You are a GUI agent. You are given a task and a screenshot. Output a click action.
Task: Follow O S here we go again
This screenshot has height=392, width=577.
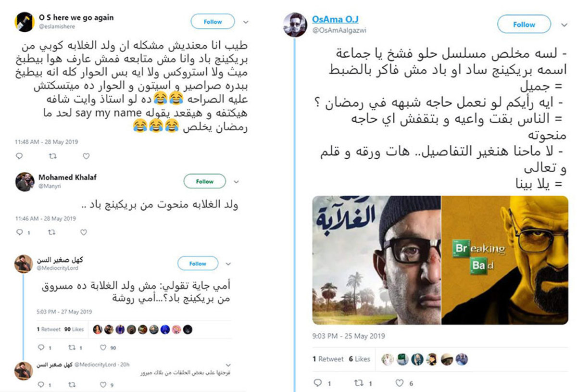(x=213, y=22)
